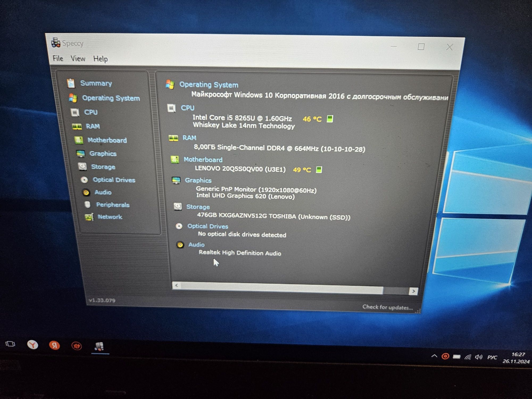Click the horizontal scrollbar left arrow
532x399 pixels.
click(x=176, y=285)
